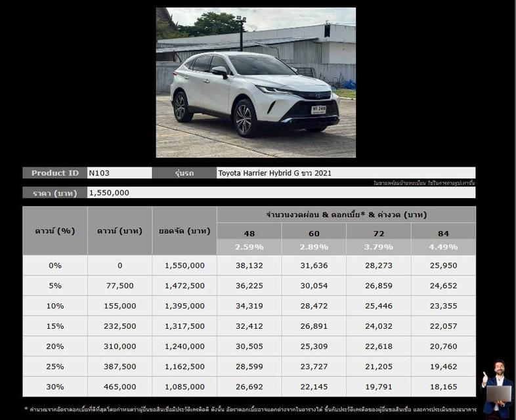
Task: Click monthly payment 28,599
Action: tap(249, 367)
